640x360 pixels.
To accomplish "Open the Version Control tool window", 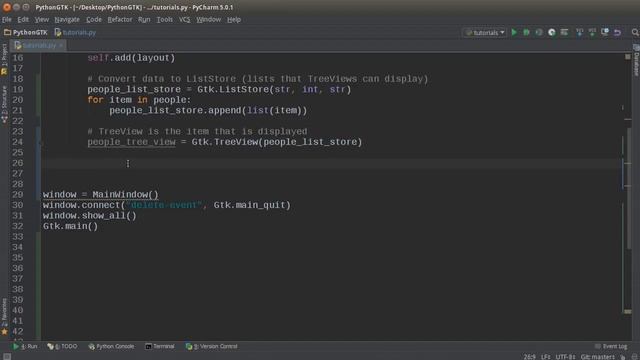I will click(211, 346).
